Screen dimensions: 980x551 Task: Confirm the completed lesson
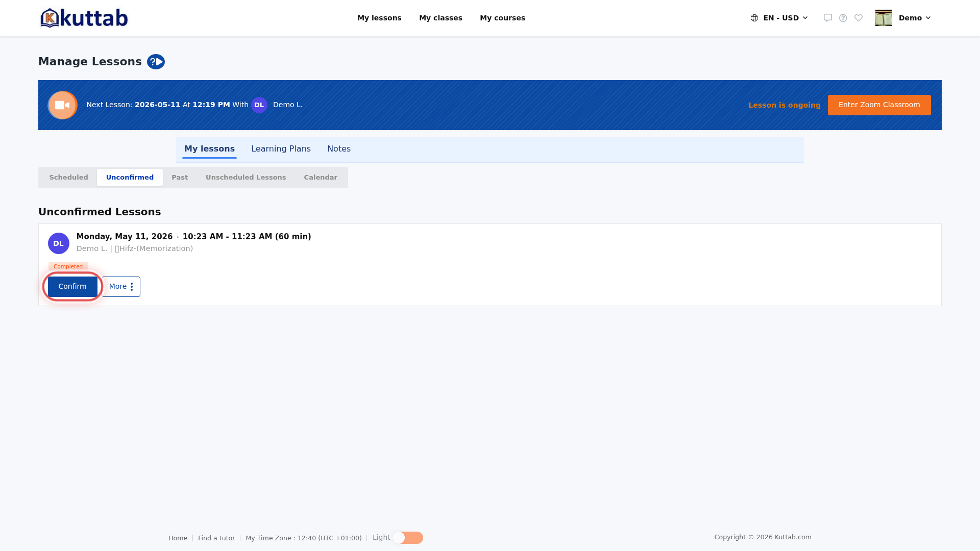(x=72, y=287)
